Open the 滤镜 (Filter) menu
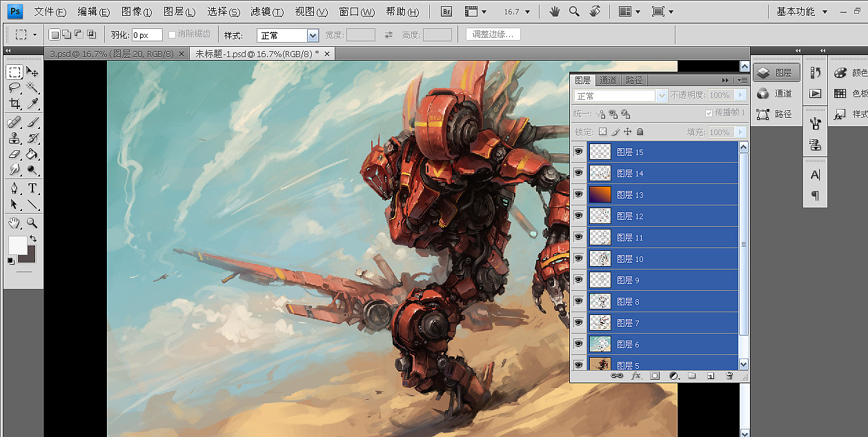This screenshot has width=868, height=437. (x=267, y=12)
